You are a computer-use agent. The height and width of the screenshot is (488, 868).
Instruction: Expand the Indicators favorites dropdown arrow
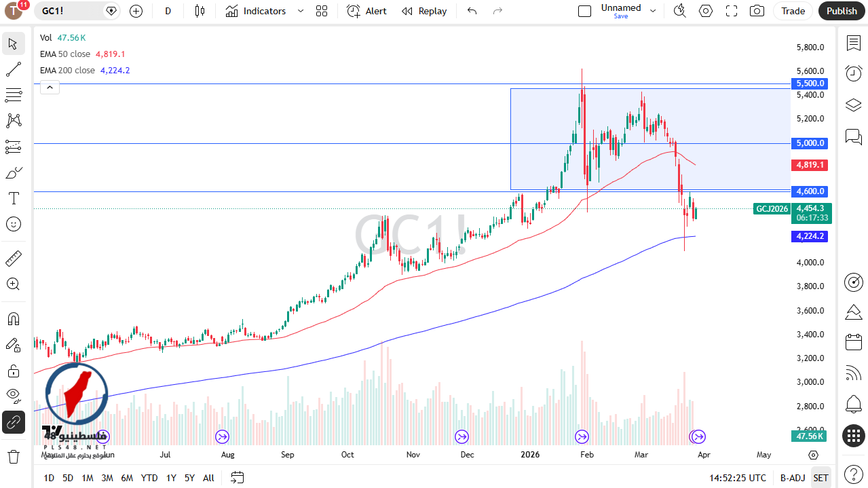301,11
